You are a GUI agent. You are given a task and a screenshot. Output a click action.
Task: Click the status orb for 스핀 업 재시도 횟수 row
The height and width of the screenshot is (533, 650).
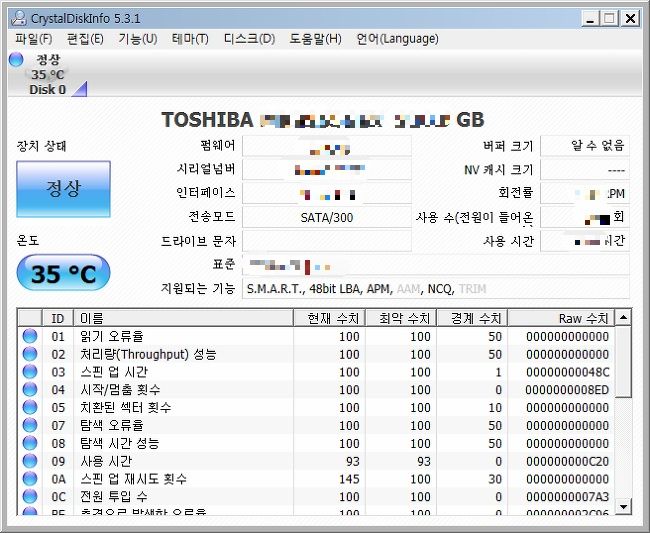click(x=30, y=478)
